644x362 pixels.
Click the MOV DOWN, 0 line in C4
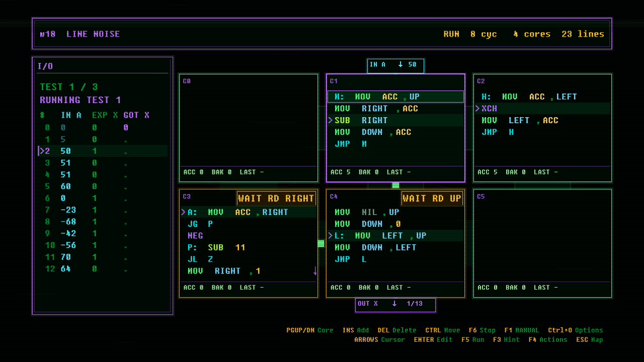click(395, 224)
